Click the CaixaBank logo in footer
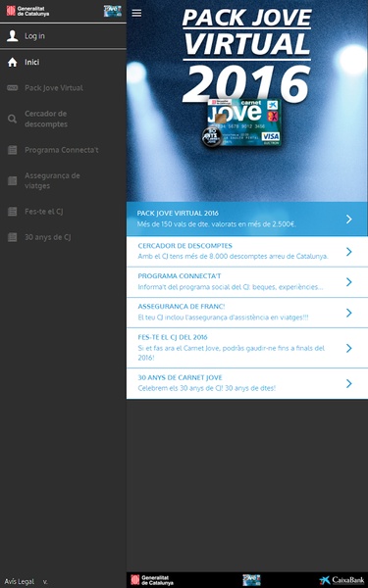Viewport: 368px width, 588px height. [342, 580]
